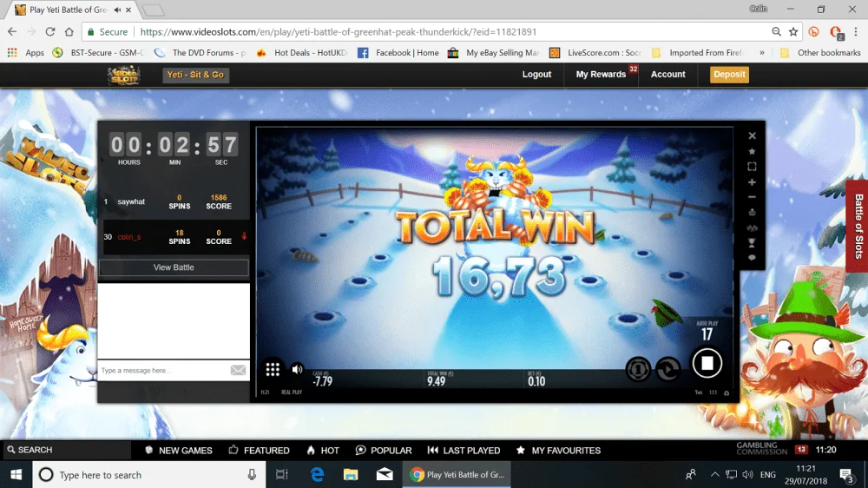The image size is (868, 488).
Task: Open Hot Deals - HotUKD bookmark
Action: tap(302, 53)
